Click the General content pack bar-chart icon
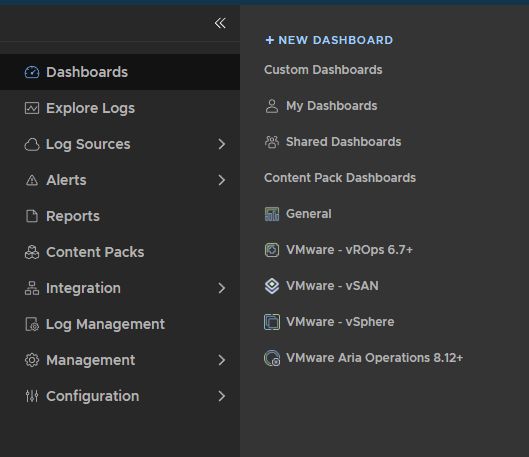The image size is (529, 457). (272, 214)
